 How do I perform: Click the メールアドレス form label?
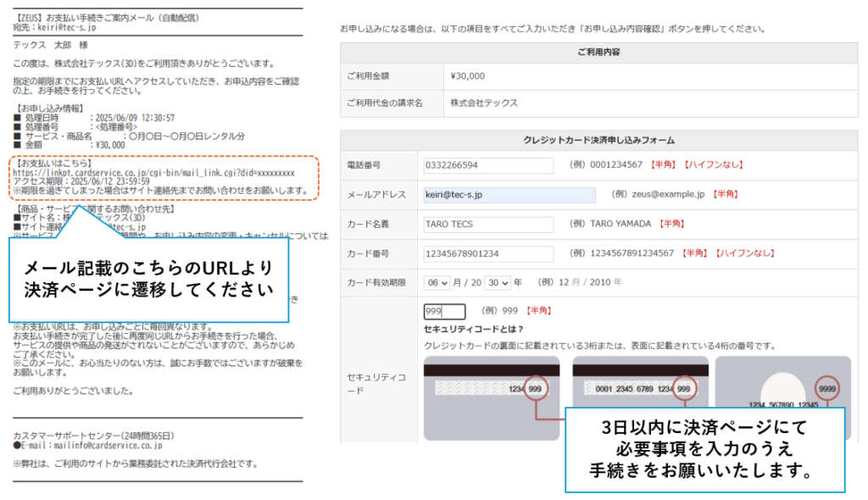376,195
